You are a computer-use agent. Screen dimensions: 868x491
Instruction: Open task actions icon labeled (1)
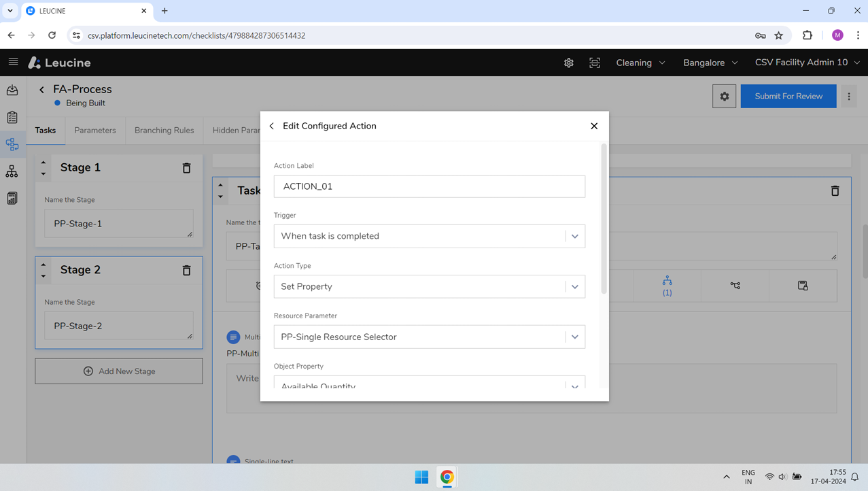click(x=667, y=286)
